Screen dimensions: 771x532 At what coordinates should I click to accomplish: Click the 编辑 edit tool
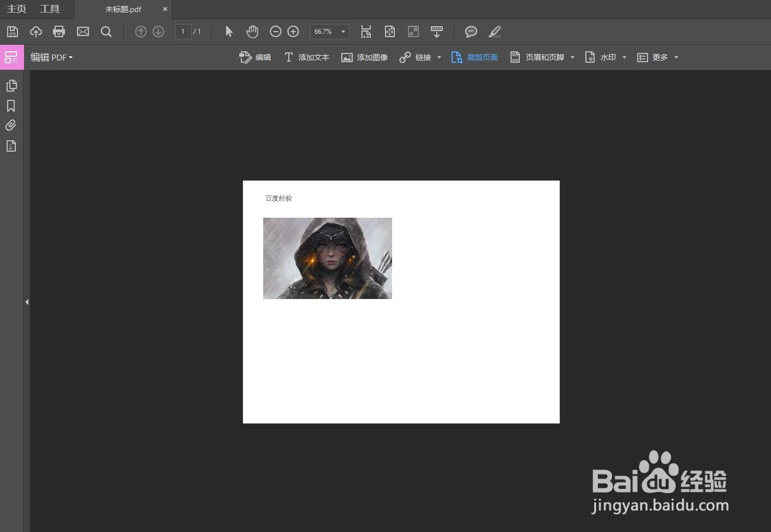pos(255,57)
